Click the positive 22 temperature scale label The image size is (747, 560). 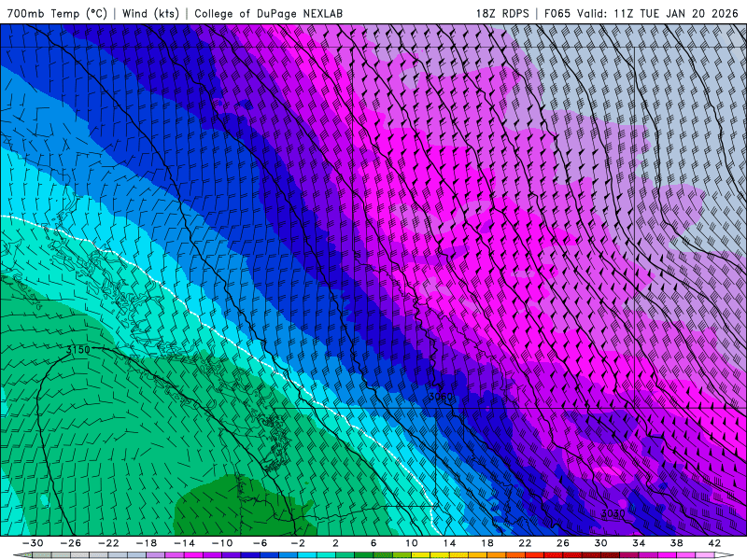tap(525, 543)
